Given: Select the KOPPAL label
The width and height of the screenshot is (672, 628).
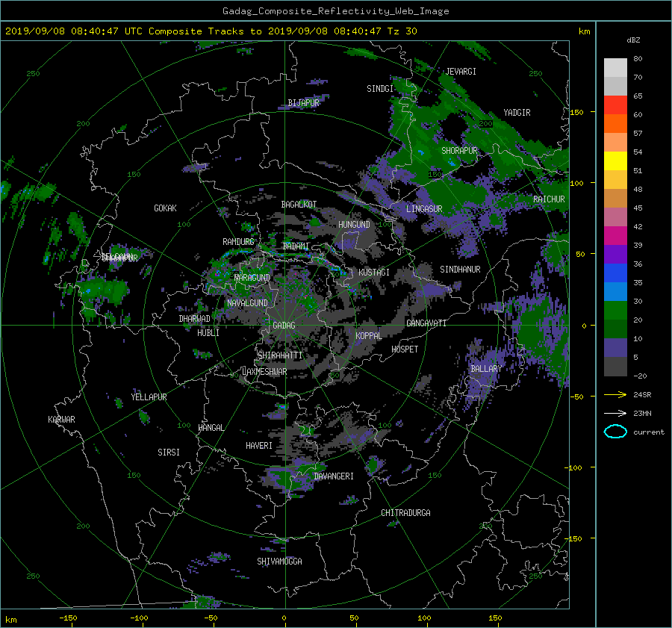Looking at the screenshot, I should click(369, 335).
